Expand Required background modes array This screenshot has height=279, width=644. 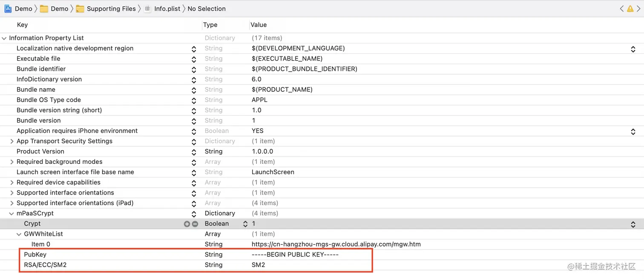click(x=12, y=162)
